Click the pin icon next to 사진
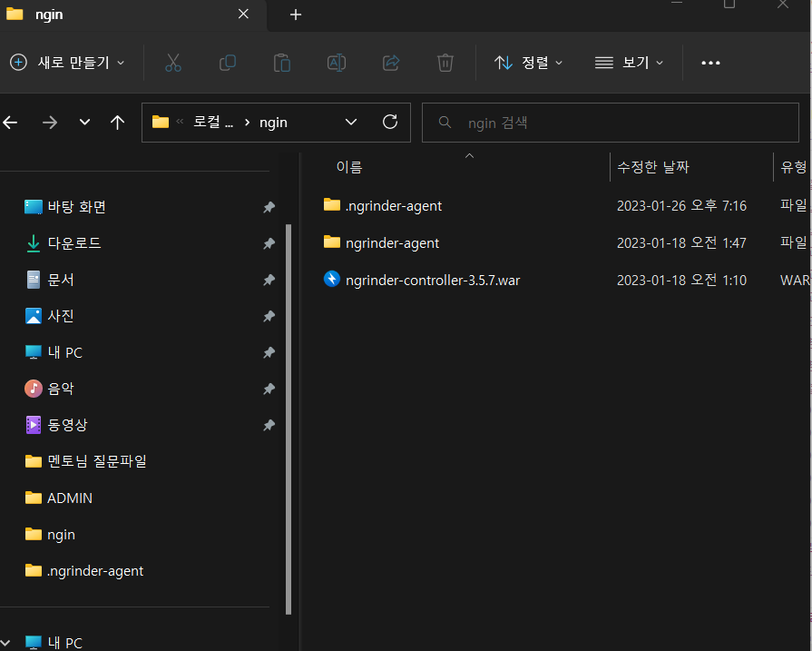Image resolution: width=812 pixels, height=651 pixels. coord(269,316)
